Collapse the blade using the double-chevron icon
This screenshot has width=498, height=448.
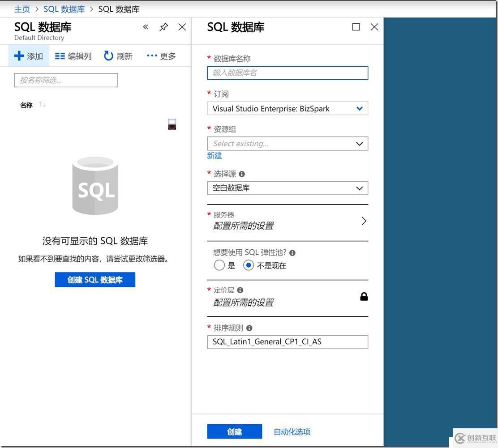pos(145,27)
